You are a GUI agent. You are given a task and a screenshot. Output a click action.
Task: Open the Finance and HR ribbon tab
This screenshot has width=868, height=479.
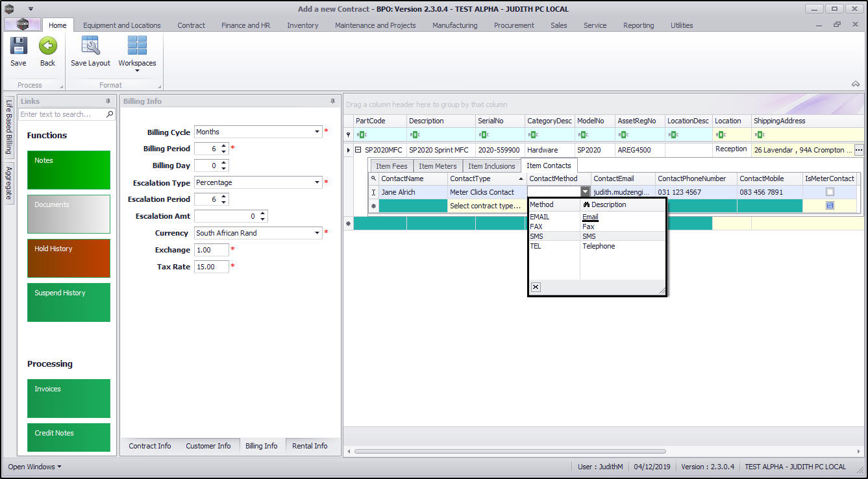245,25
